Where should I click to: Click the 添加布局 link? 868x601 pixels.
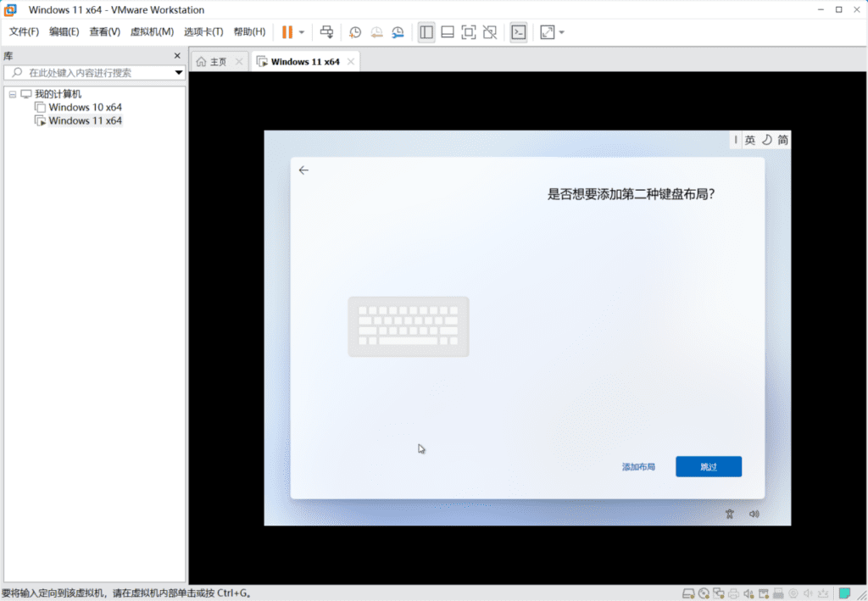point(638,467)
